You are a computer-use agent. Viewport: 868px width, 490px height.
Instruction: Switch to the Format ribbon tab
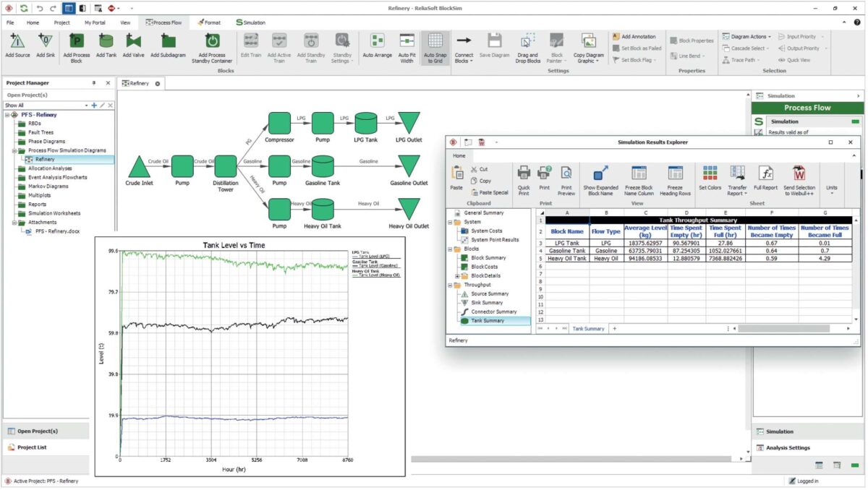[209, 22]
